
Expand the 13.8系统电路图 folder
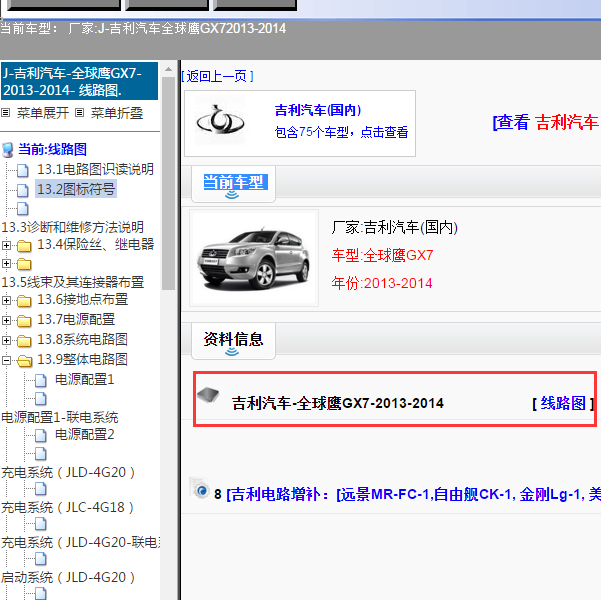pos(6,340)
